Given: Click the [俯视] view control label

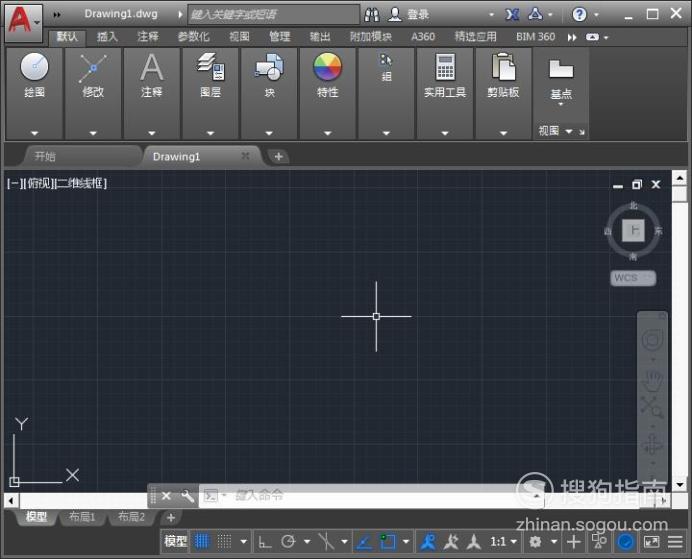Looking at the screenshot, I should (x=39, y=183).
